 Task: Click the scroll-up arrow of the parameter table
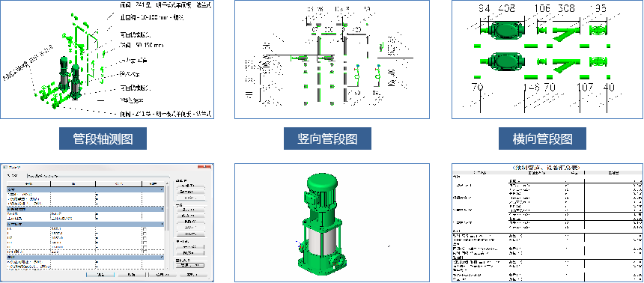167,183
